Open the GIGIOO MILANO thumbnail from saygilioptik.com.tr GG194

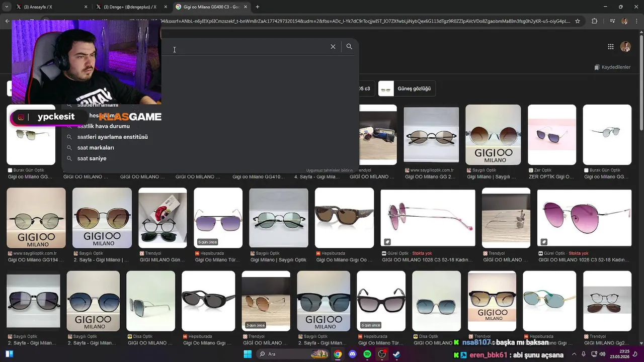pyautogui.click(x=36, y=218)
